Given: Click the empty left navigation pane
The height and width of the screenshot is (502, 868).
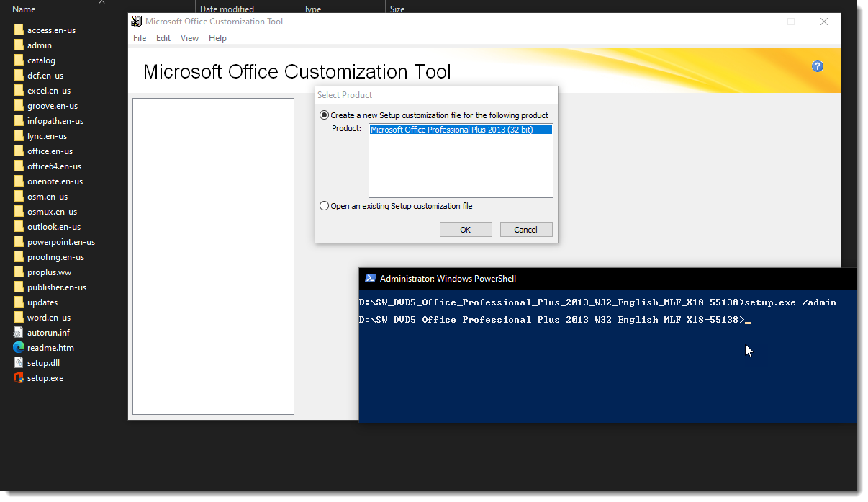Looking at the screenshot, I should 213,256.
